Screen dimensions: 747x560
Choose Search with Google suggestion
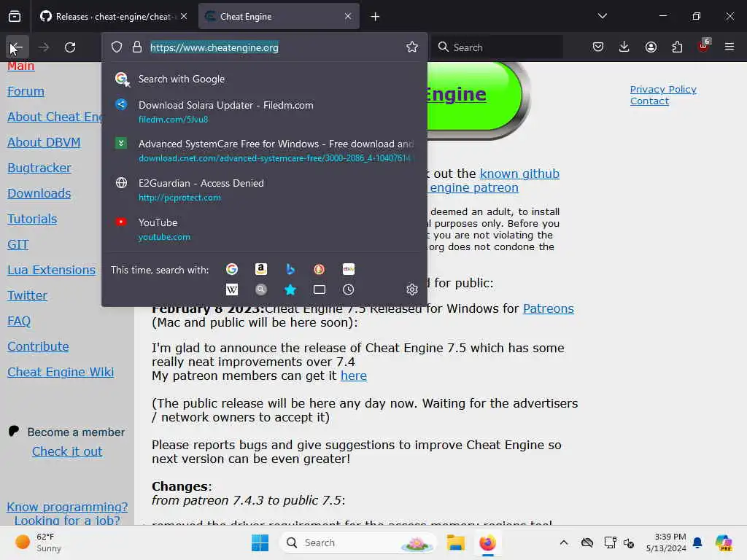point(264,79)
